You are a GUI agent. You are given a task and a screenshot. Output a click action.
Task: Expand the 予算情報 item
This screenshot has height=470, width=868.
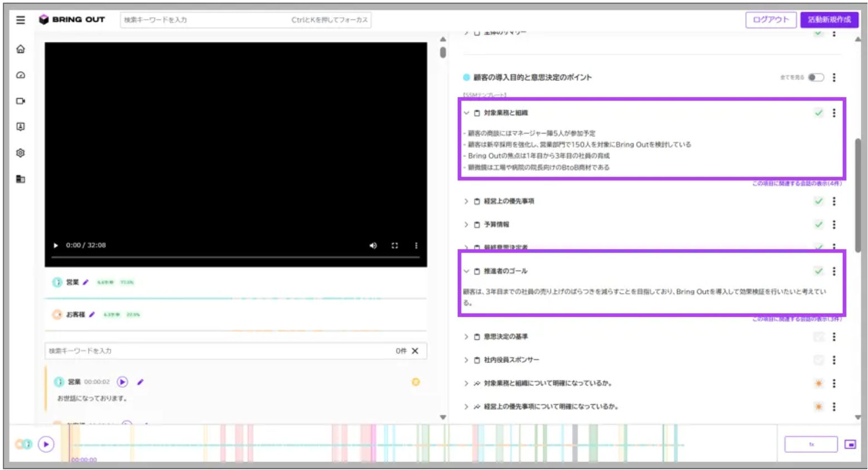[x=466, y=224]
